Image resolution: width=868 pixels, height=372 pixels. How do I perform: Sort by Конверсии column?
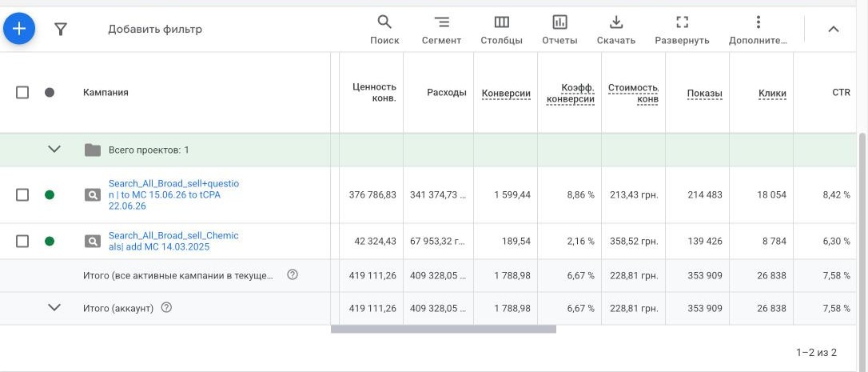[506, 94]
